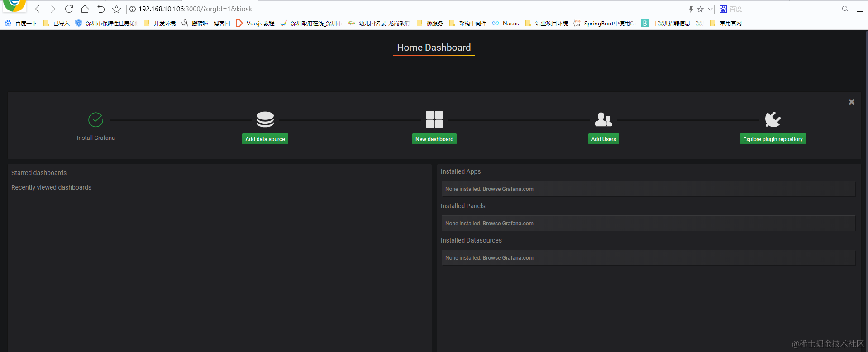Click the star icon right of the address bar
This screenshot has height=352, width=868.
click(x=700, y=9)
